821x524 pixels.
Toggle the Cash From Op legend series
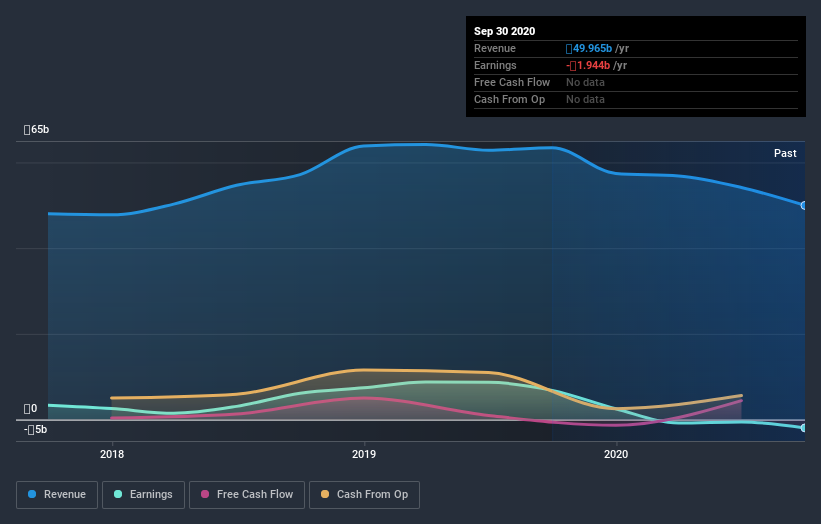coord(364,495)
